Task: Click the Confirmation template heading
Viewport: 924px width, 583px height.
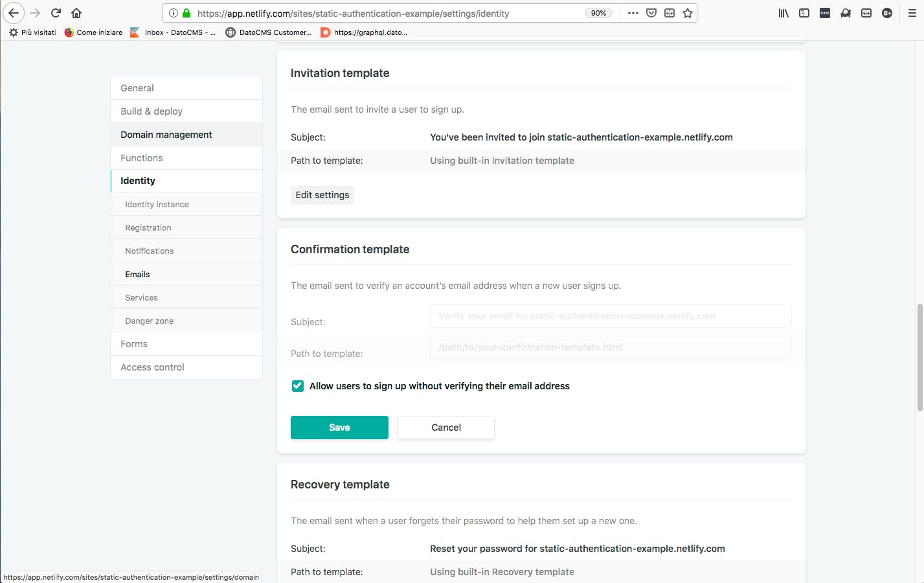Action: (x=350, y=249)
